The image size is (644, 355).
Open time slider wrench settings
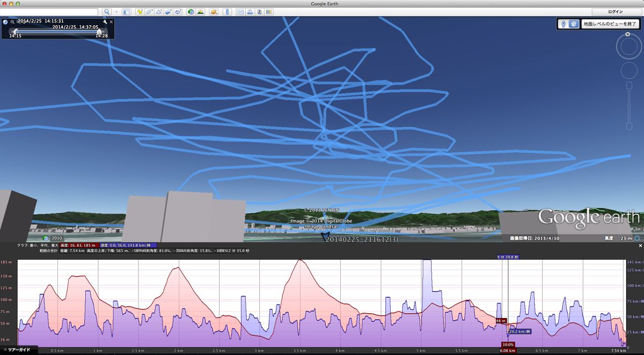coord(105,22)
